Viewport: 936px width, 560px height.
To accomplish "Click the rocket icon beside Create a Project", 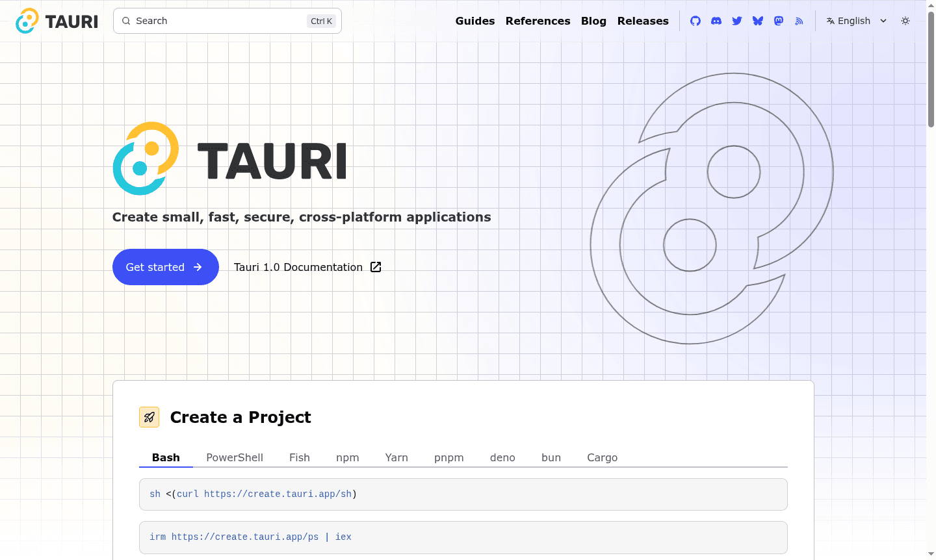I will 149,417.
